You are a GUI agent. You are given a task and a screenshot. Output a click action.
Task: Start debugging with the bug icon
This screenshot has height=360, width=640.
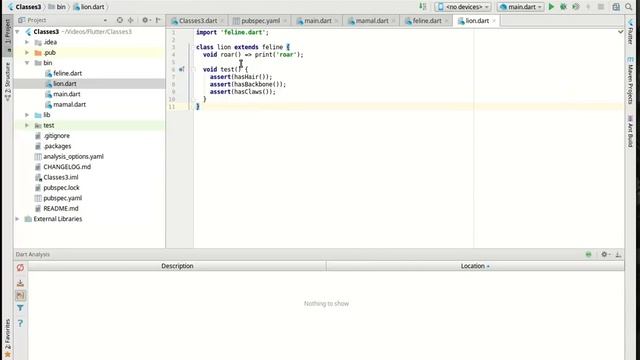tap(563, 7)
